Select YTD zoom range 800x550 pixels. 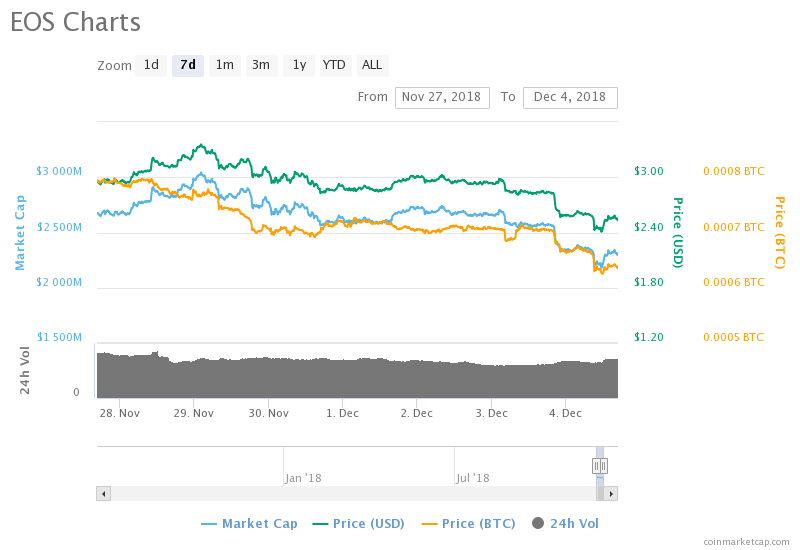click(x=334, y=65)
